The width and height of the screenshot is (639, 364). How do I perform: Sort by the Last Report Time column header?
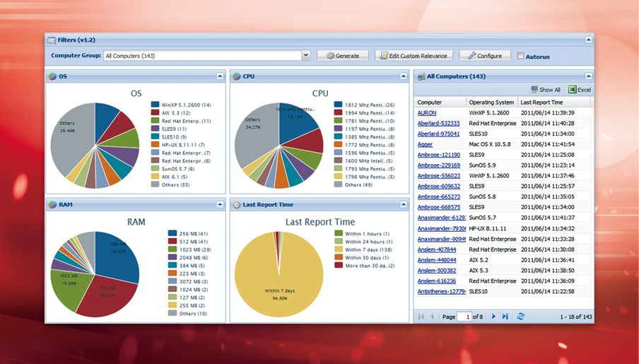coord(554,102)
